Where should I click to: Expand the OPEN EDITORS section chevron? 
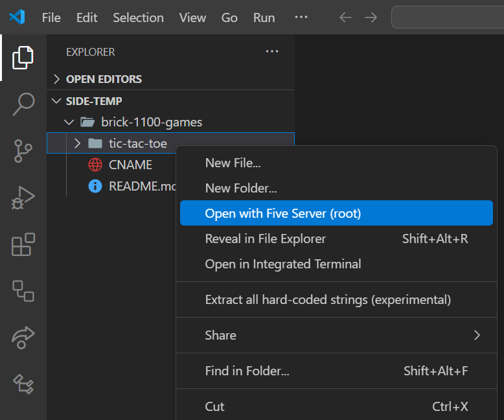[x=56, y=79]
